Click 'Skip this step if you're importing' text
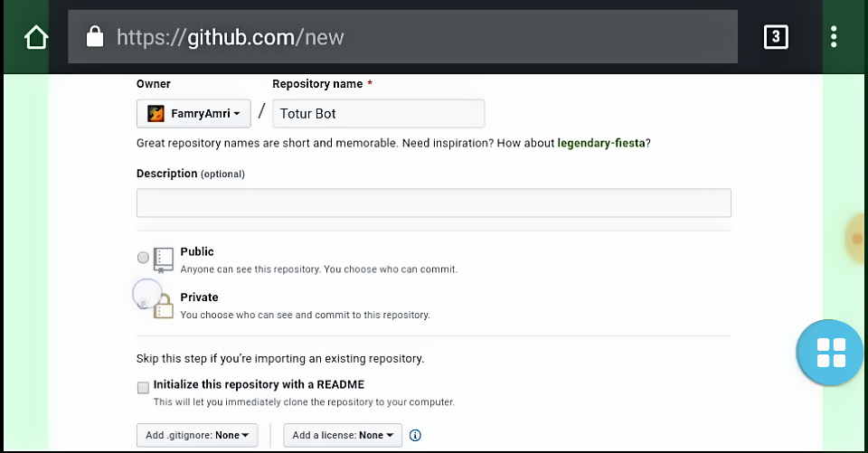 [x=280, y=358]
